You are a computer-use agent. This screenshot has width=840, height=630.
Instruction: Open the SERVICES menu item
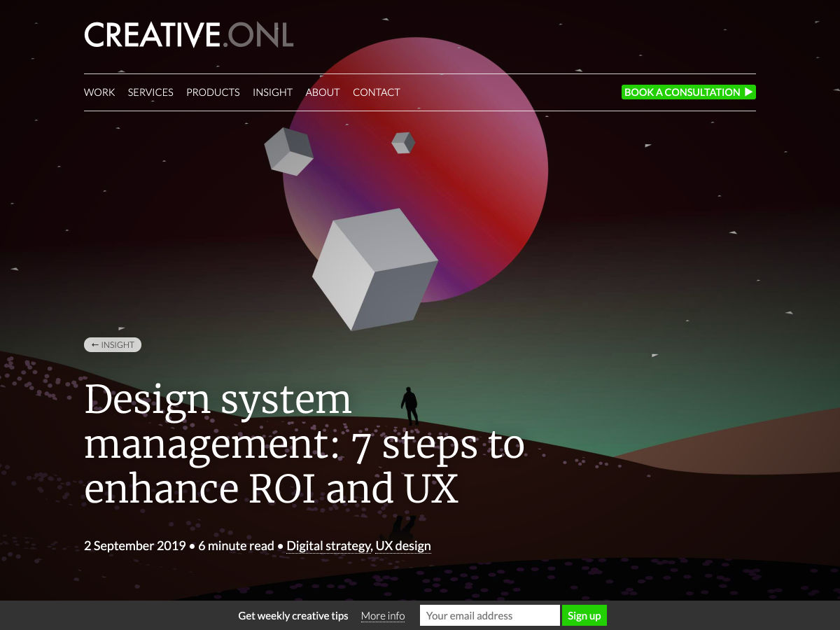point(150,92)
